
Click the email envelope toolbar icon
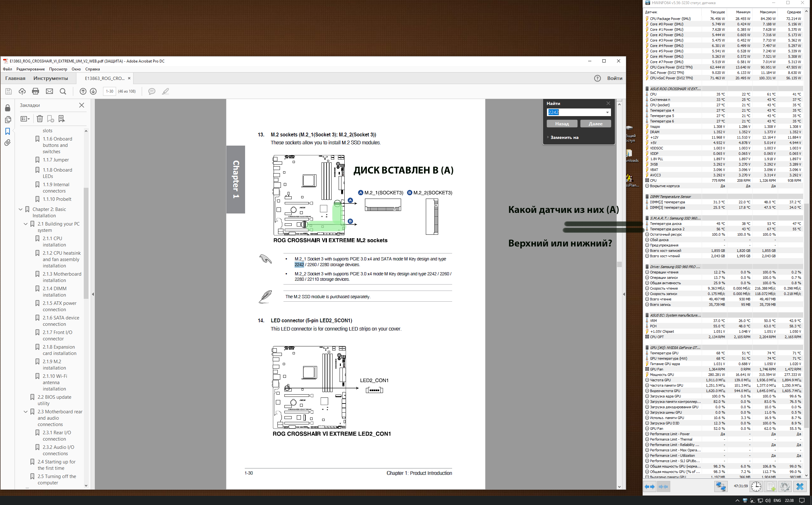tap(49, 91)
